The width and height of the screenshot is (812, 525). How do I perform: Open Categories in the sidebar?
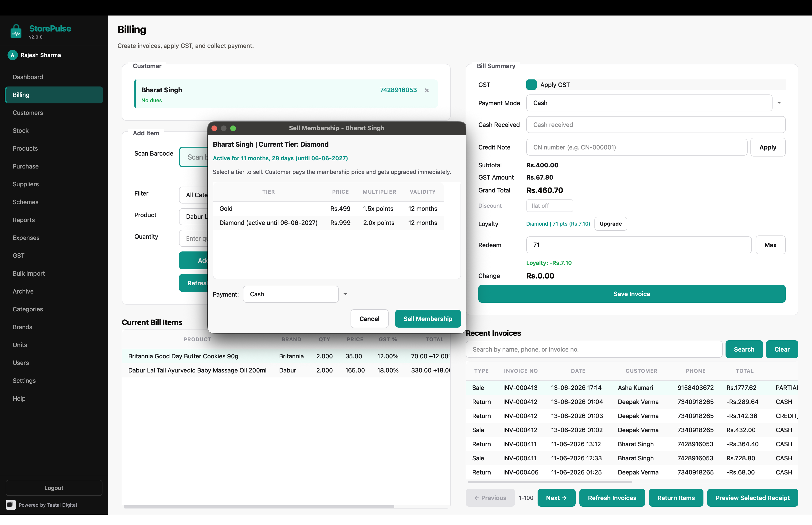(54, 309)
